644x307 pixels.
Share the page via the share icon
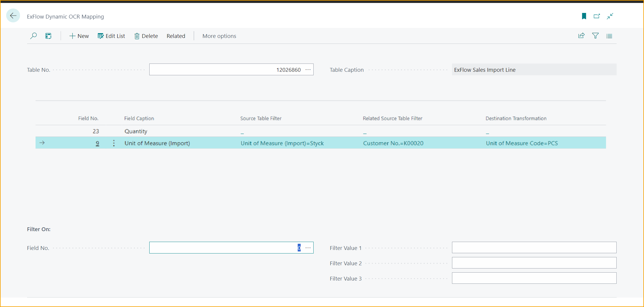pyautogui.click(x=582, y=35)
